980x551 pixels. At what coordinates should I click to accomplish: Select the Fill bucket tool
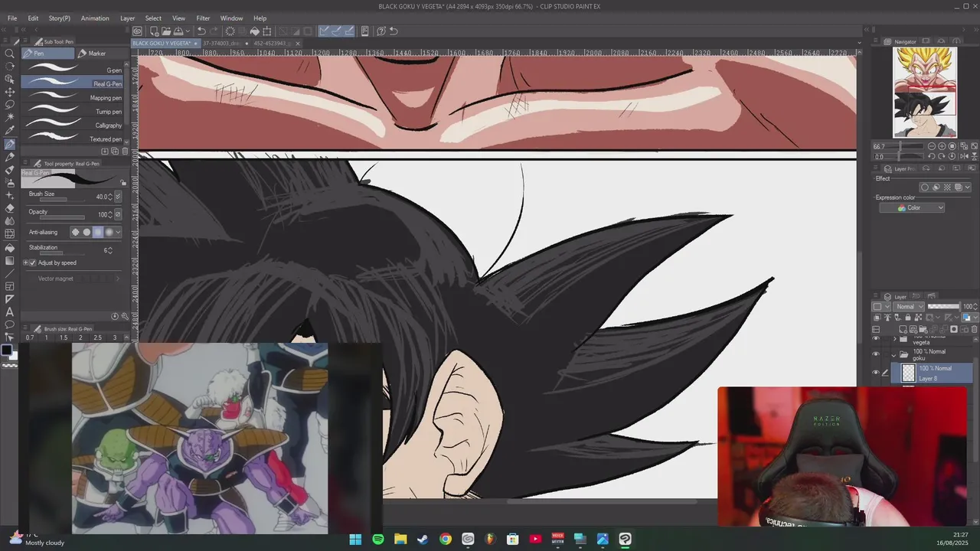[9, 247]
